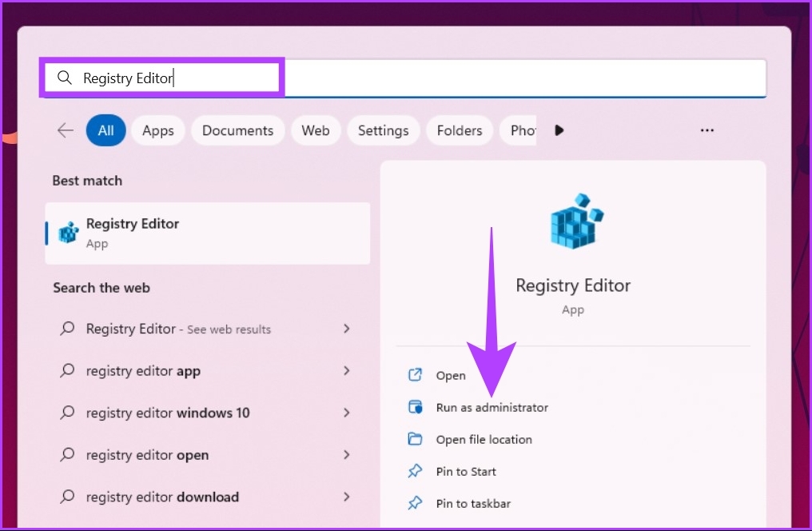The height and width of the screenshot is (531, 812).
Task: Expand 'registry editor app' suggestion chevron
Action: [x=346, y=370]
